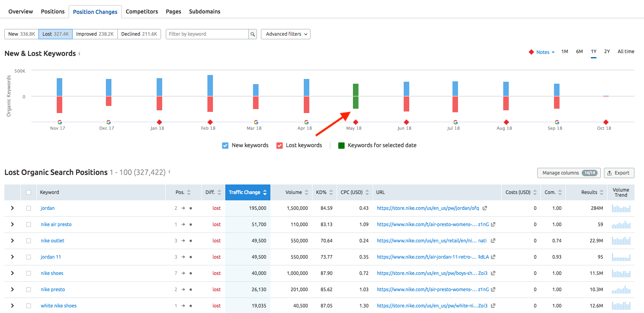The width and height of the screenshot is (644, 313).
Task: Click the green selected bar for May 18
Action: [x=356, y=96]
